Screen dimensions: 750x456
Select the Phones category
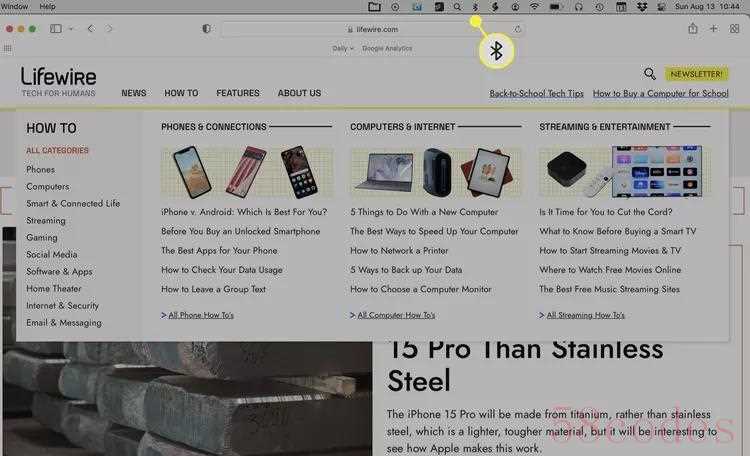click(x=41, y=169)
